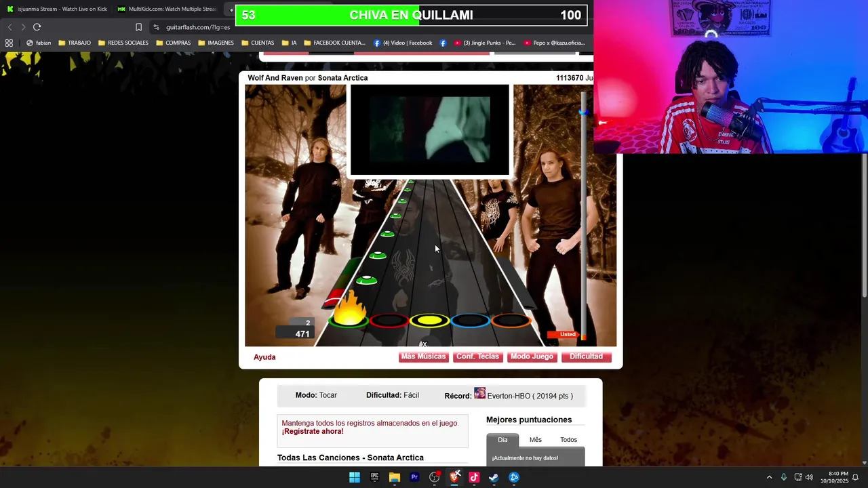The image size is (868, 488).
Task: Open Adobe Premiere Pro from taskbar
Action: (414, 477)
